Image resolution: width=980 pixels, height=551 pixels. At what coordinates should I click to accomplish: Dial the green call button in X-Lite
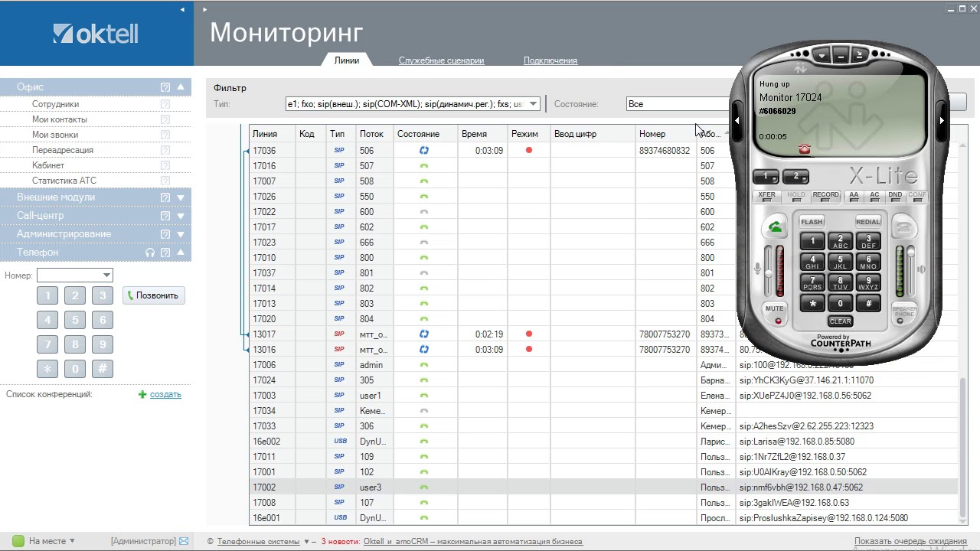776,227
